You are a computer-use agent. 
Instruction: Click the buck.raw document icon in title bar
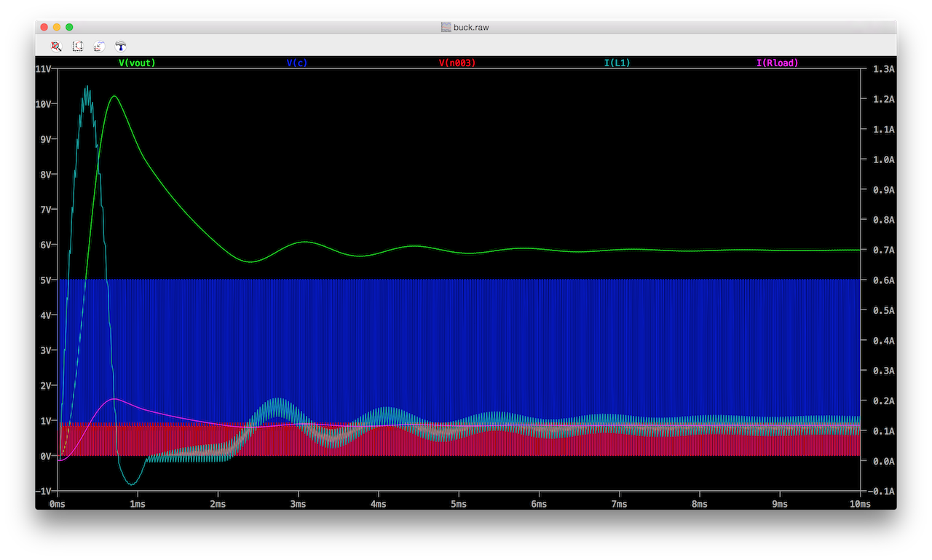point(446,27)
